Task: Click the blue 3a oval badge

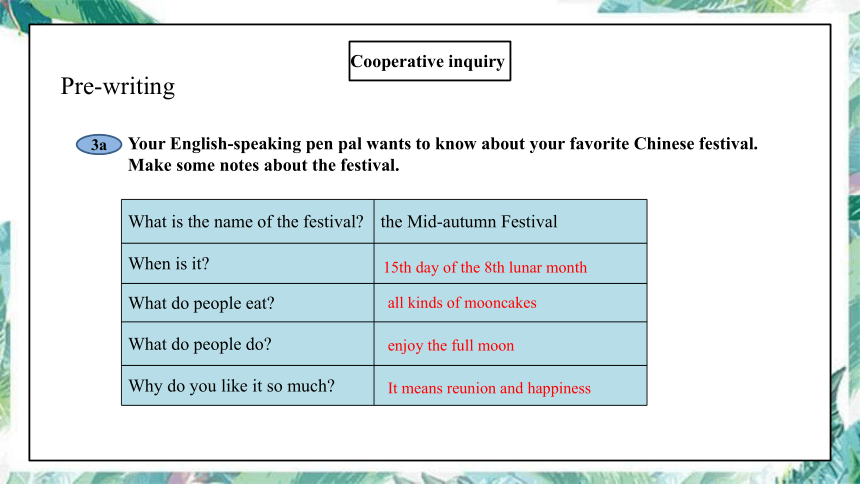Action: pos(99,144)
